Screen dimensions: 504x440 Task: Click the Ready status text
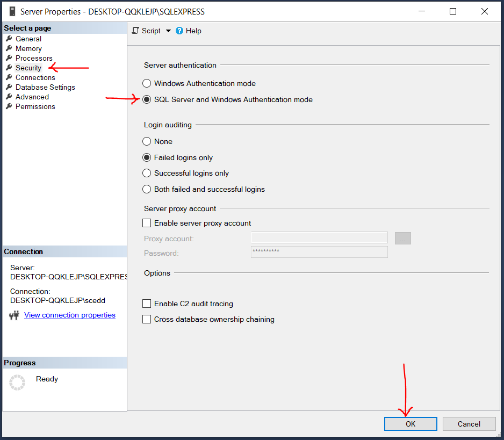(47, 379)
